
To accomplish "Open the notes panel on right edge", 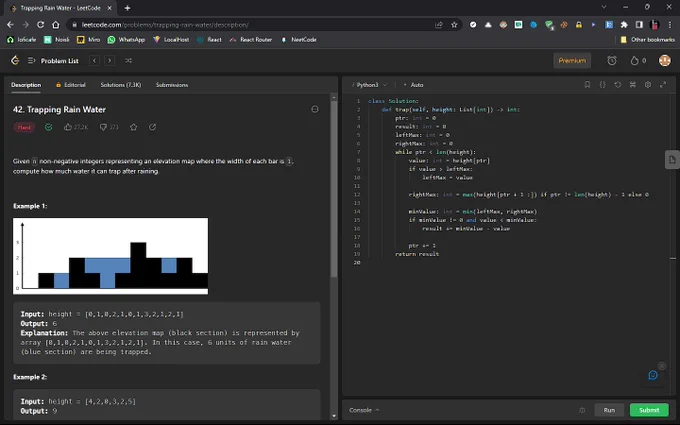I will click(672, 160).
